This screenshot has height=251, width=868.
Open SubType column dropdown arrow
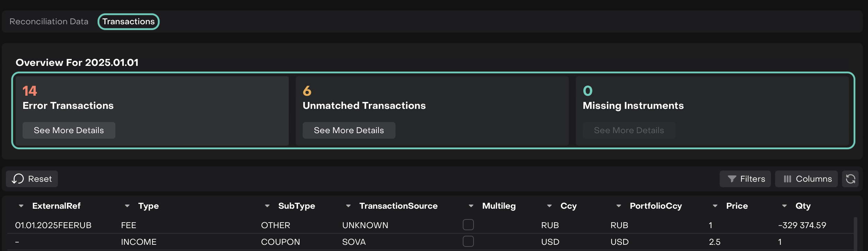tap(267, 206)
